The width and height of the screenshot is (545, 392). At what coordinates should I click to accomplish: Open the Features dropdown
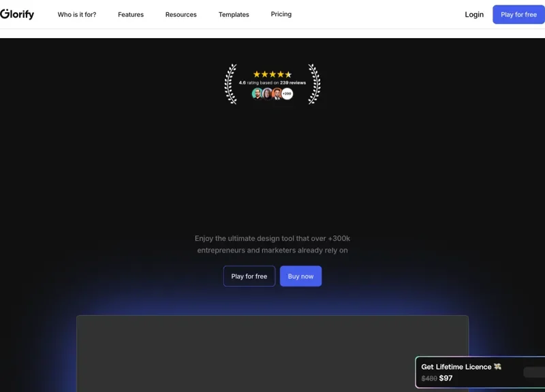pos(131,14)
